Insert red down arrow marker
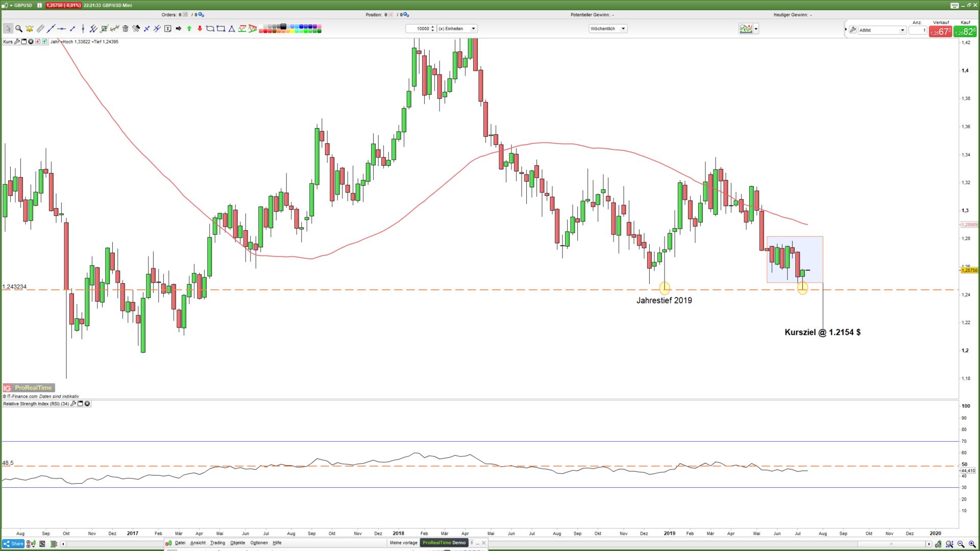 point(200,29)
